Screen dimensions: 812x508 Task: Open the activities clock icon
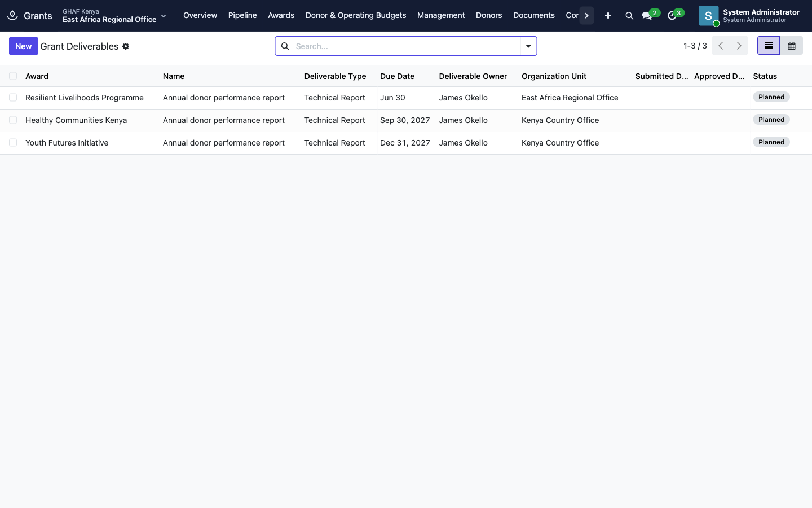pyautogui.click(x=672, y=16)
